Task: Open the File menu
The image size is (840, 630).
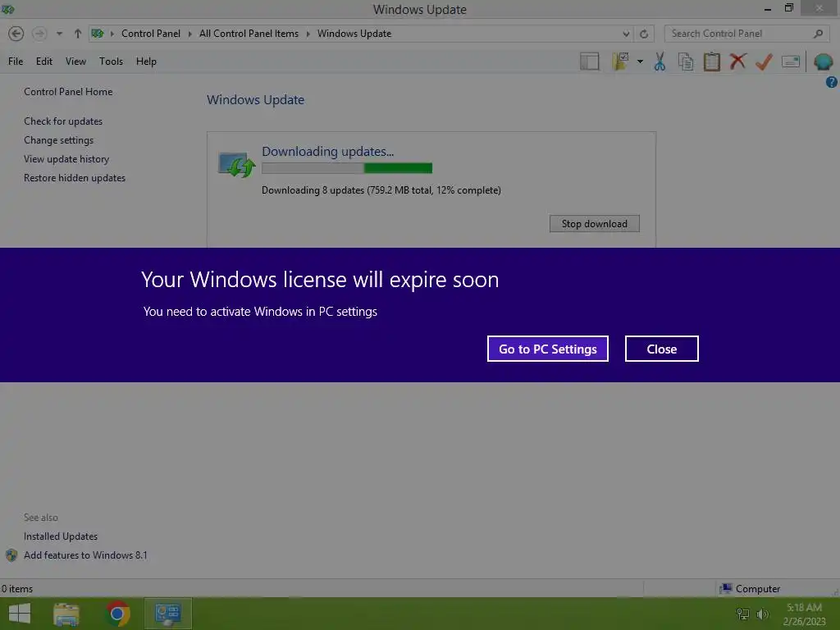Action: point(16,62)
